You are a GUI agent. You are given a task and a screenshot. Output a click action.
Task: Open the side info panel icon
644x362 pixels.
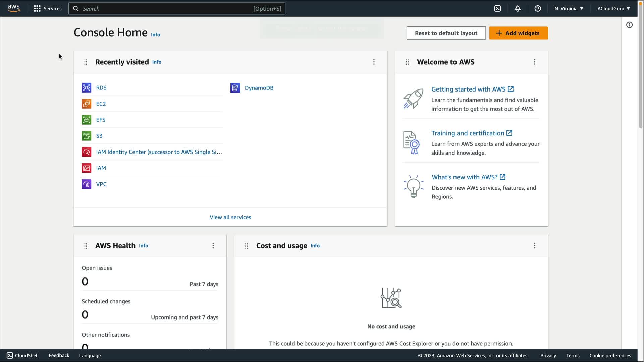629,25
